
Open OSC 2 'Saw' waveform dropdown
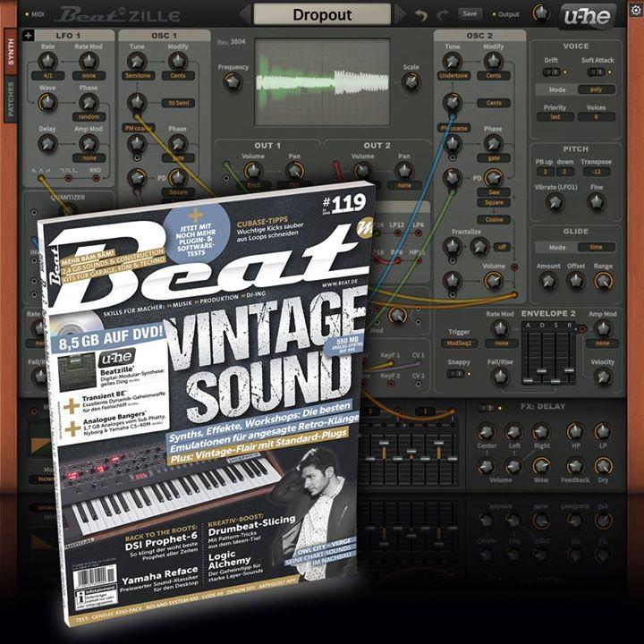coord(494,191)
